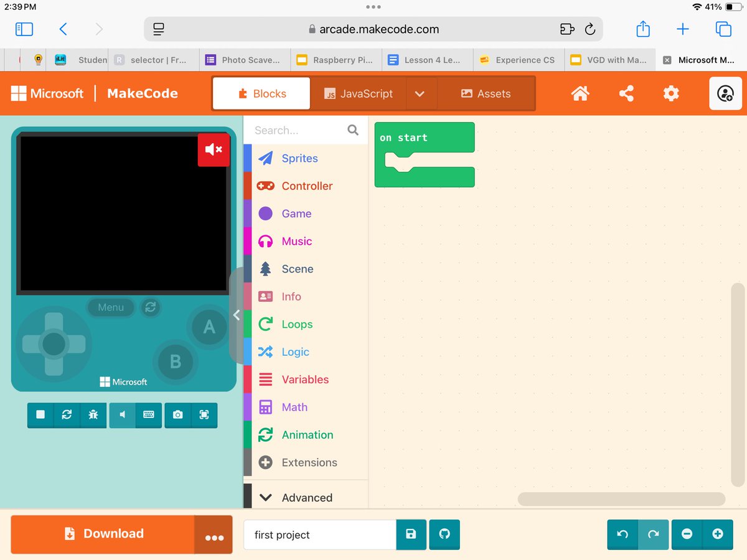Edit the project name field
Viewport: 747px width, 560px height.
(319, 535)
